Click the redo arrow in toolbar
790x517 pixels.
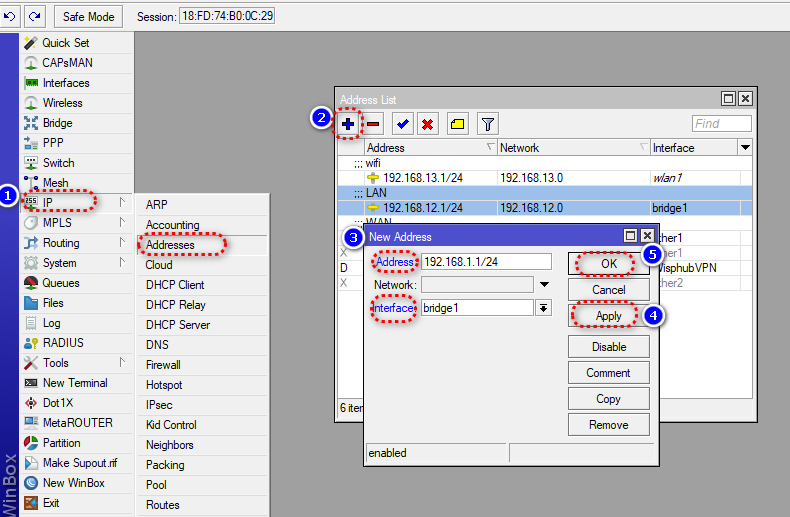[x=35, y=16]
